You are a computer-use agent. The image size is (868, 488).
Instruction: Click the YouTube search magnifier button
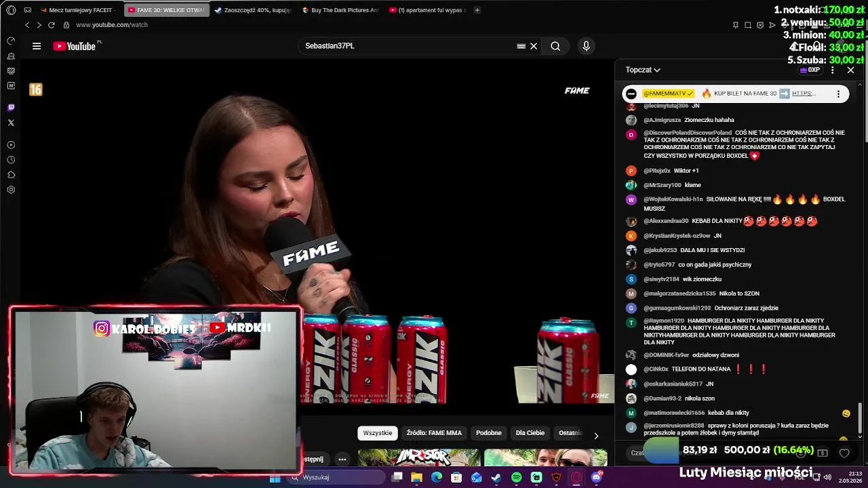click(x=555, y=46)
